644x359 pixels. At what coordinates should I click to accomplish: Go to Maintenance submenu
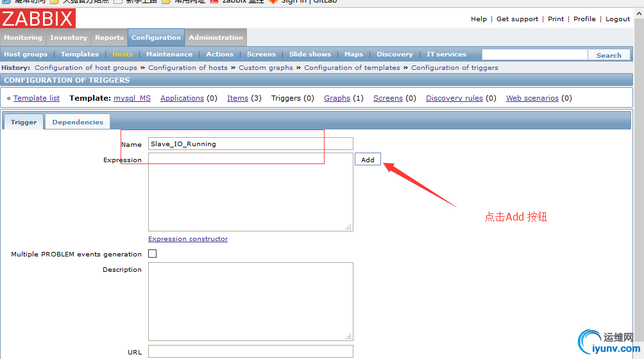169,54
